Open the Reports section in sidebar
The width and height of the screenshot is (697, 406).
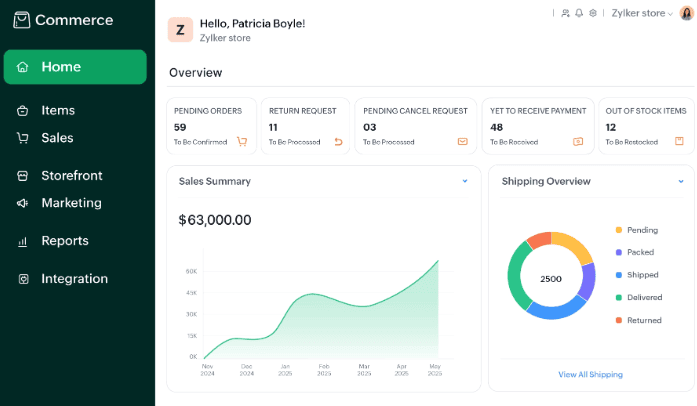[64, 241]
